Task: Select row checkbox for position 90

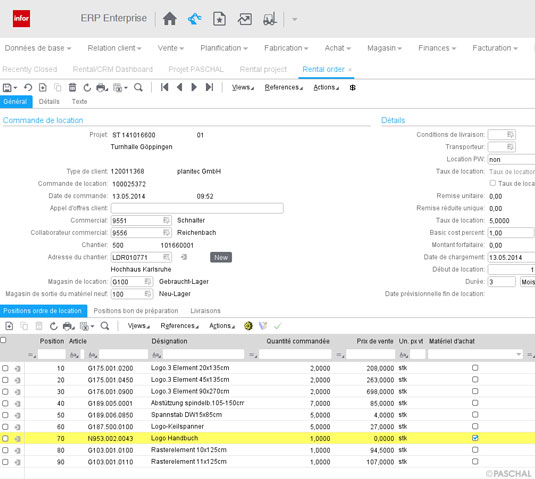Action: (x=5, y=462)
